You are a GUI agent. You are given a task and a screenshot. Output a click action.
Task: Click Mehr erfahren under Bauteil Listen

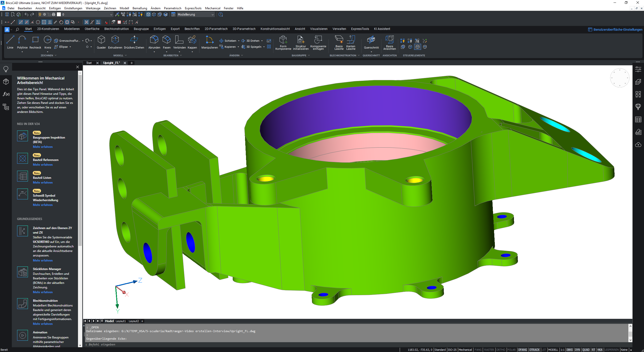click(x=43, y=183)
